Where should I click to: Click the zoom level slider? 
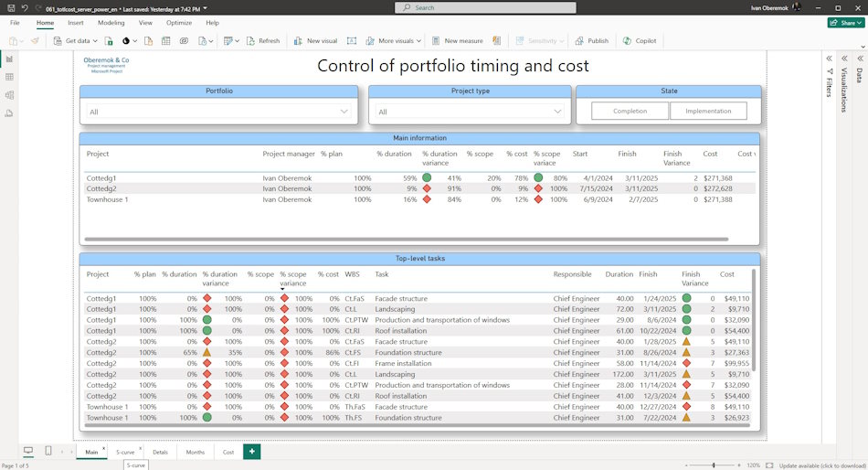[x=714, y=465]
